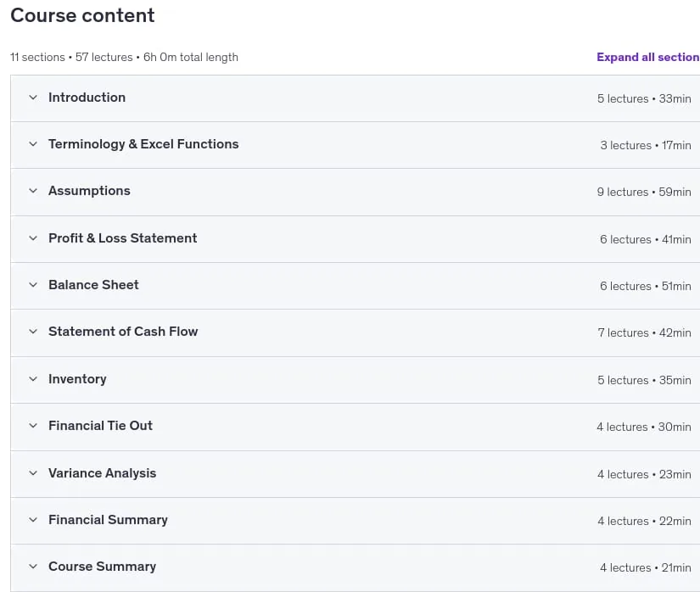The image size is (700, 592).
Task: Click 7 lectures • 42min label
Action: click(644, 332)
